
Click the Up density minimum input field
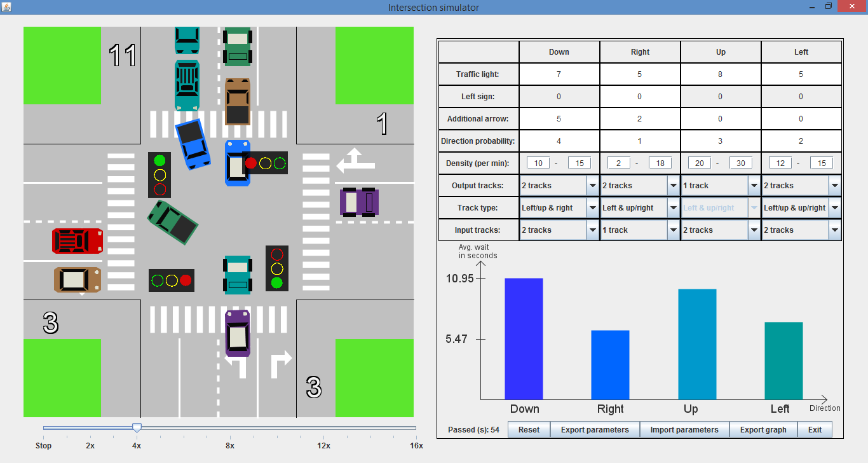coord(699,162)
